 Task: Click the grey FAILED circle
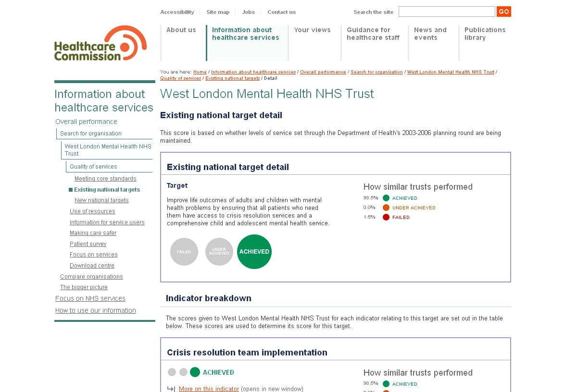point(184,252)
